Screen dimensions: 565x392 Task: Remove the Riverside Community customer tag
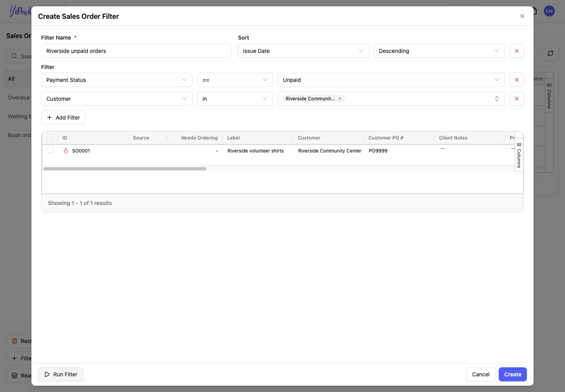pos(340,99)
